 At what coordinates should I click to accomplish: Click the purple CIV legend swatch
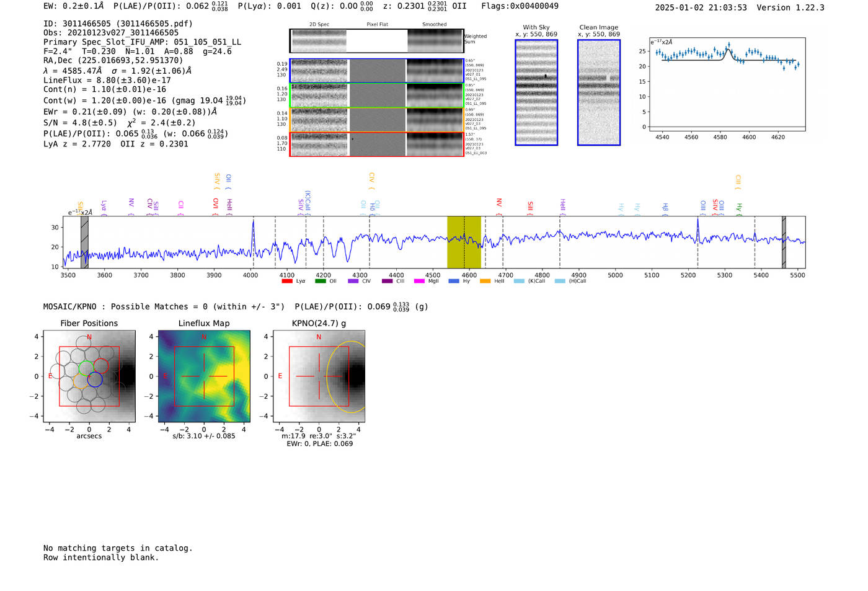click(353, 282)
